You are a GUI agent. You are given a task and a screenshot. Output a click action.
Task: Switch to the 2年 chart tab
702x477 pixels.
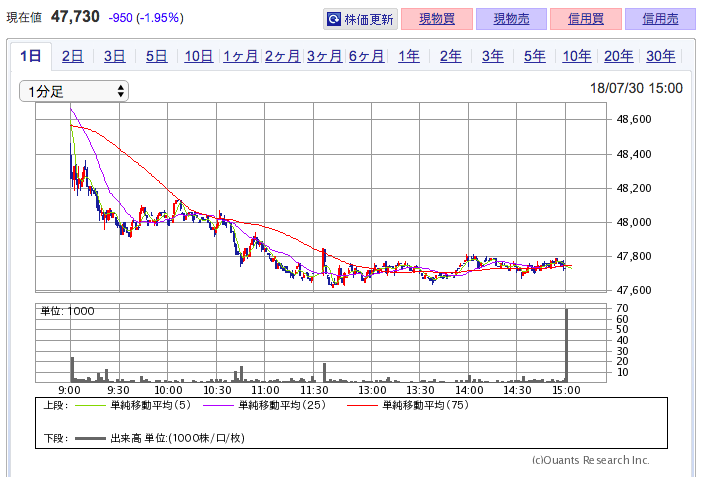(x=450, y=56)
